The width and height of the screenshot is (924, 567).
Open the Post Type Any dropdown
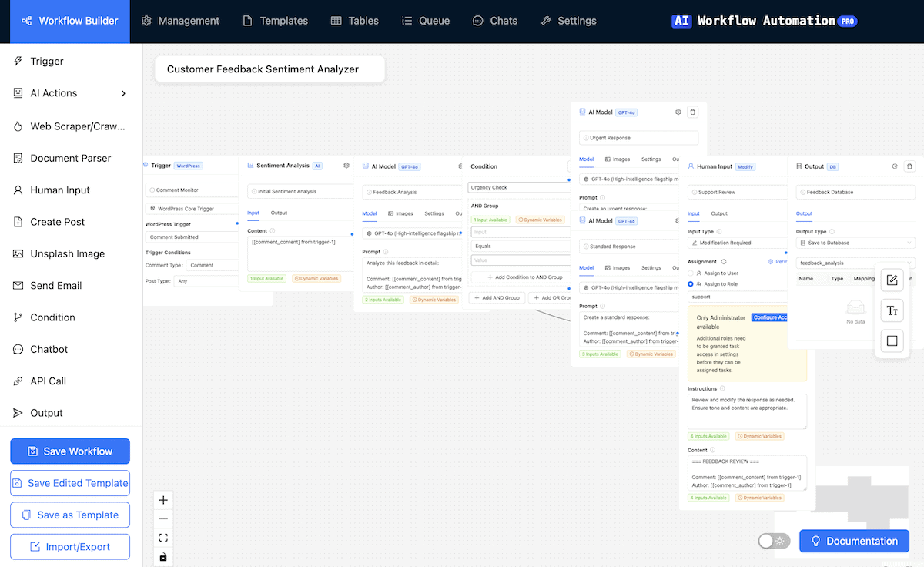(206, 281)
